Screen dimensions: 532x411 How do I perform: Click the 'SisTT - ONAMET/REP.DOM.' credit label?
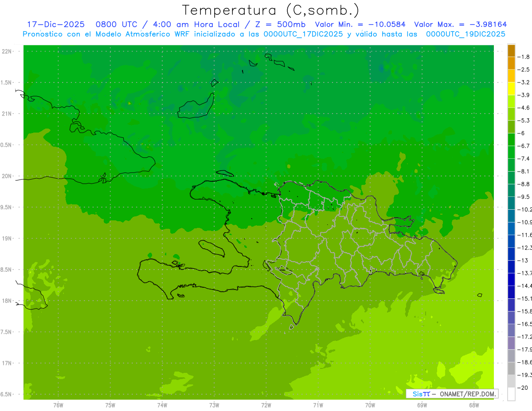[452, 394]
